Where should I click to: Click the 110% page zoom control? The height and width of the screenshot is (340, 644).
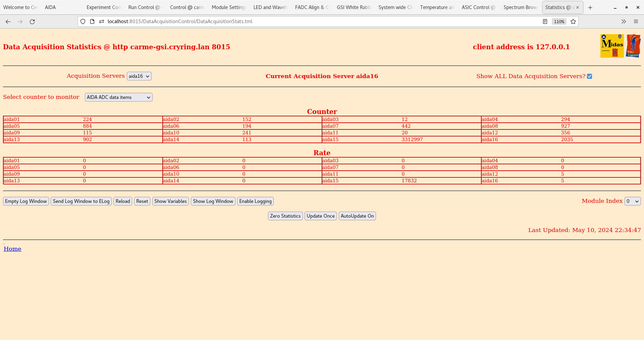559,21
